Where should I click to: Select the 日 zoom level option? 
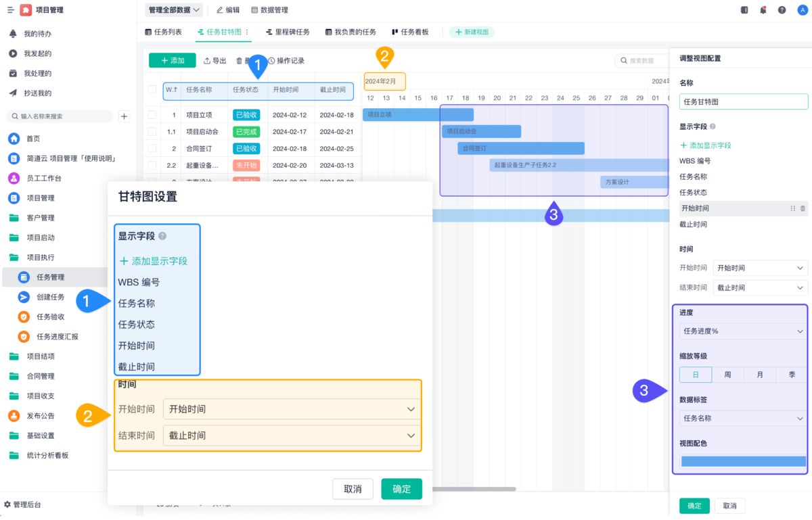pyautogui.click(x=696, y=374)
